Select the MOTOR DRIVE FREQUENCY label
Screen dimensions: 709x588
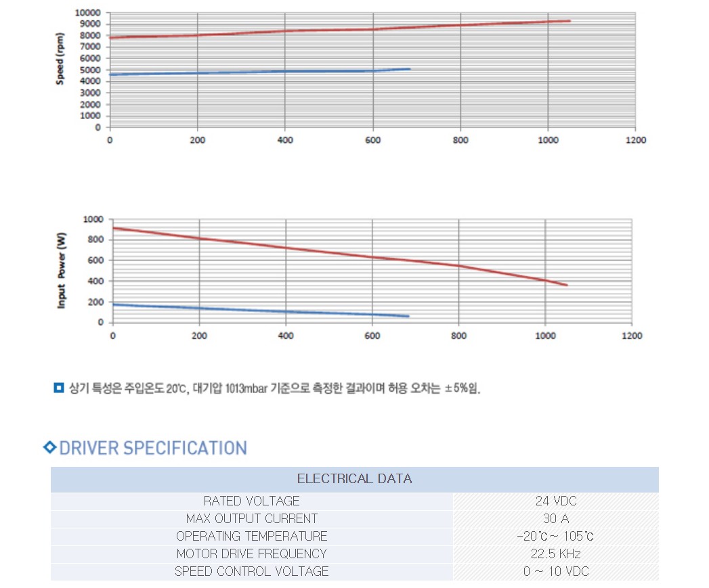click(x=251, y=554)
